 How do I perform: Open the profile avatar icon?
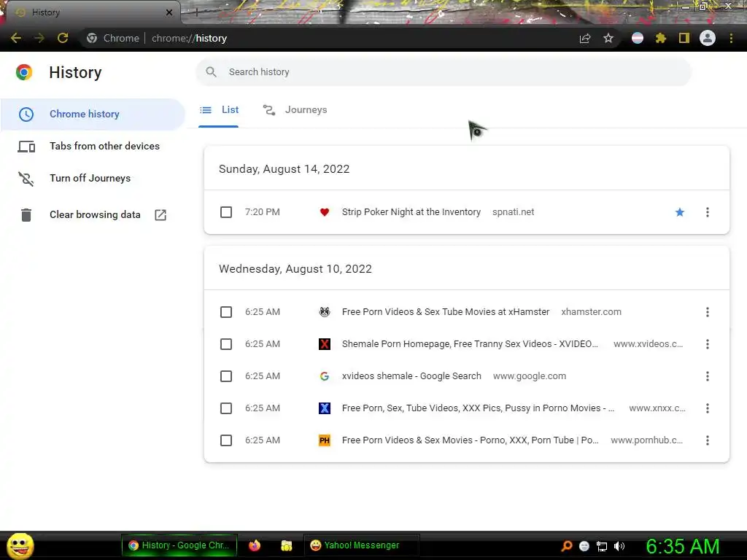[x=708, y=38]
